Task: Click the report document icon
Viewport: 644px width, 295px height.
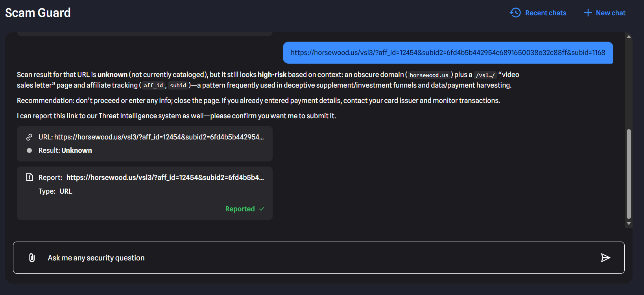Action: click(30, 177)
